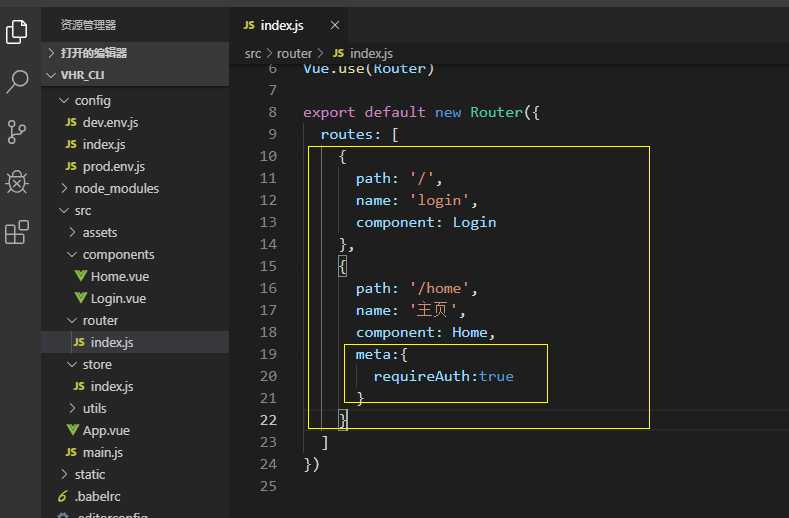
Task: Expand the static folder
Action: tap(135, 474)
